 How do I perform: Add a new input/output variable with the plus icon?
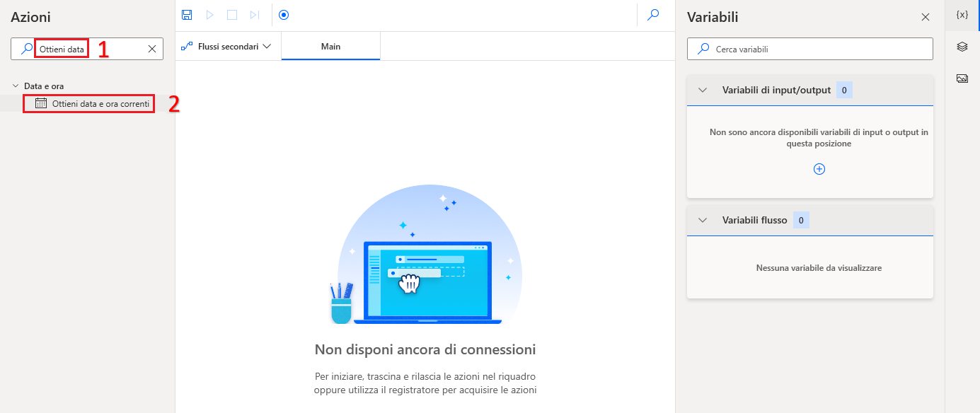pyautogui.click(x=819, y=169)
